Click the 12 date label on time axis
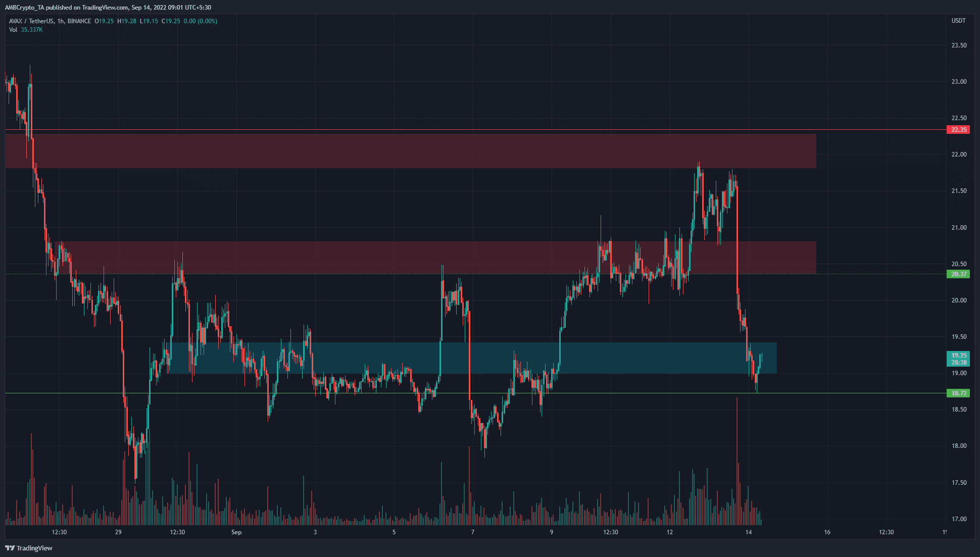The width and height of the screenshot is (980, 557). pyautogui.click(x=670, y=532)
